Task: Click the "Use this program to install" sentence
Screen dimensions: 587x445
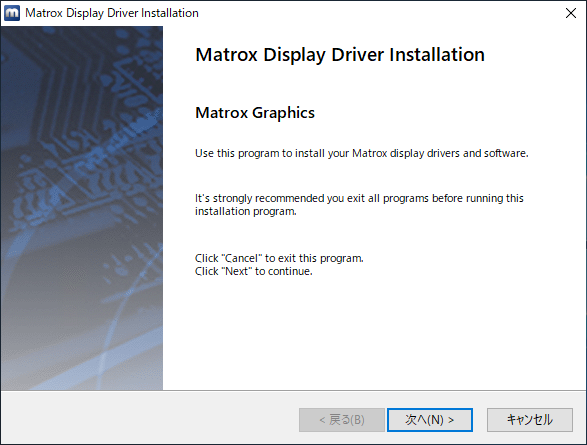Action: pyautogui.click(x=362, y=153)
